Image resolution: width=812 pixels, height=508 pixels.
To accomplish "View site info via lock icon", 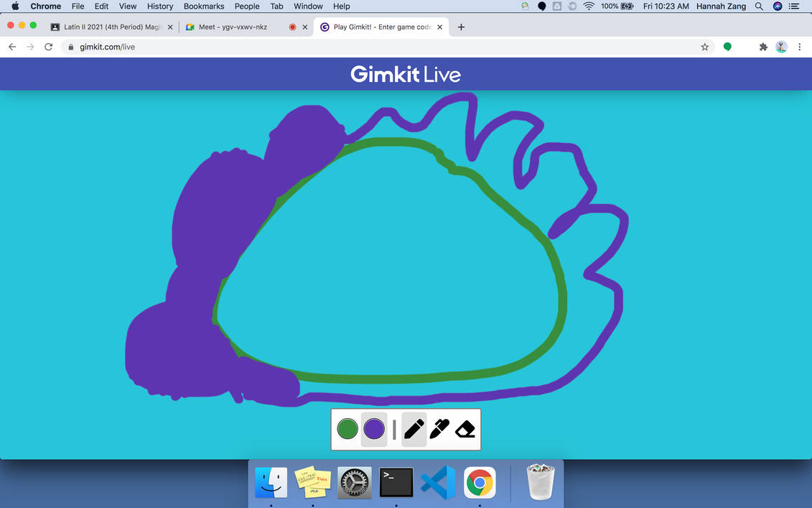I will pyautogui.click(x=71, y=47).
